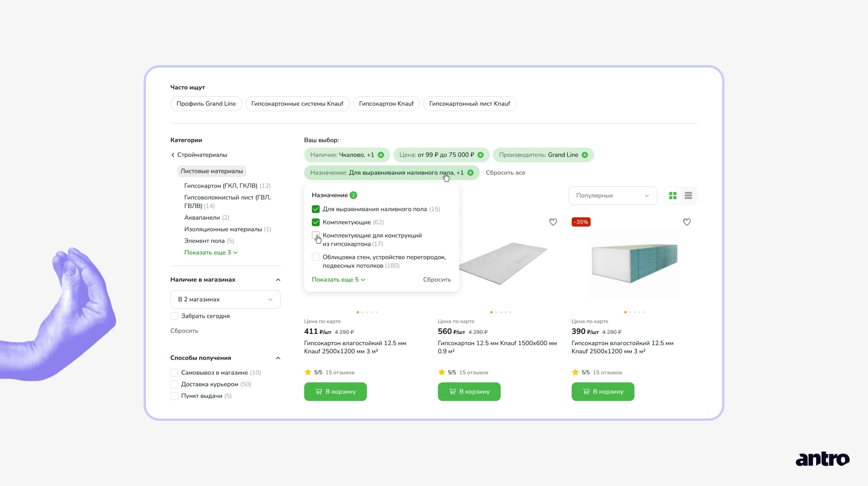This screenshot has width=868, height=486.
Task: Click Сбросить все filters link
Action: pyautogui.click(x=505, y=173)
